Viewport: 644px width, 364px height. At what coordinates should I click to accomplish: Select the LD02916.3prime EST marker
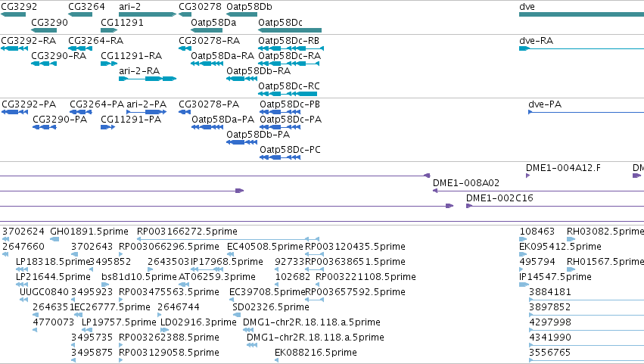(x=164, y=330)
